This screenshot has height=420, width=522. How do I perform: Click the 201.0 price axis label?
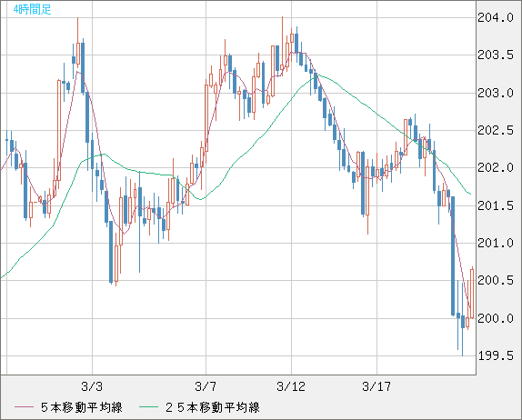pyautogui.click(x=496, y=243)
